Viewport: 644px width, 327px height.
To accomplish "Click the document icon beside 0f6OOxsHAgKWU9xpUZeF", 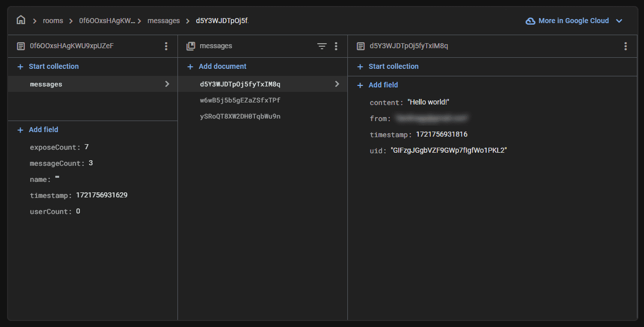I will (x=21, y=46).
